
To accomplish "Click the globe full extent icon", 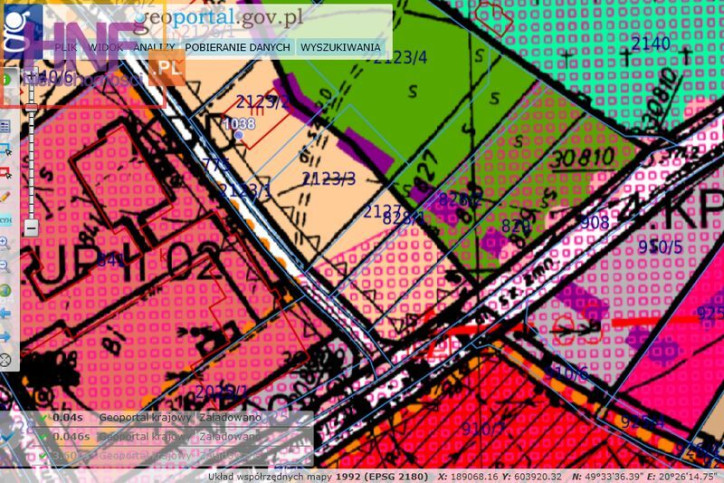I will click(x=5, y=290).
